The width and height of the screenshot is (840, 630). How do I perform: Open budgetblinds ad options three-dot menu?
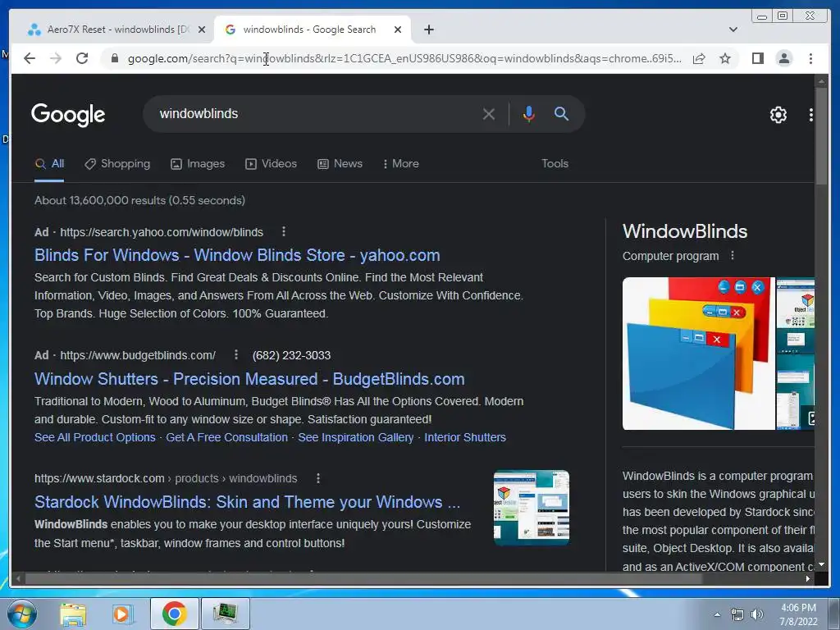click(236, 354)
